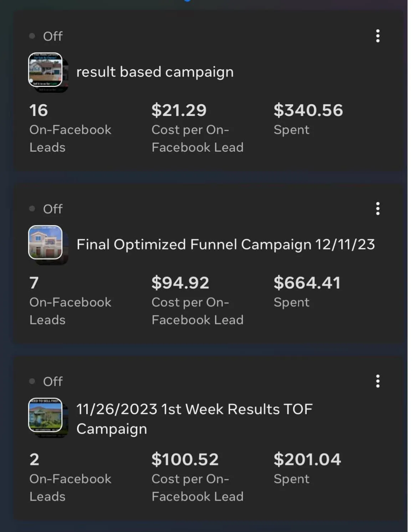
Task: Toggle Off status of Final Optimized Funnel Campaign
Action: pyautogui.click(x=46, y=209)
